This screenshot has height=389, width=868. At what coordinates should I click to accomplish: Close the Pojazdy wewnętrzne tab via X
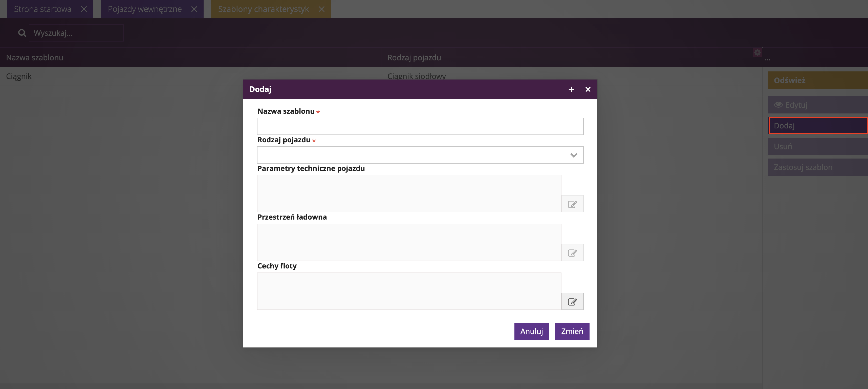point(194,9)
